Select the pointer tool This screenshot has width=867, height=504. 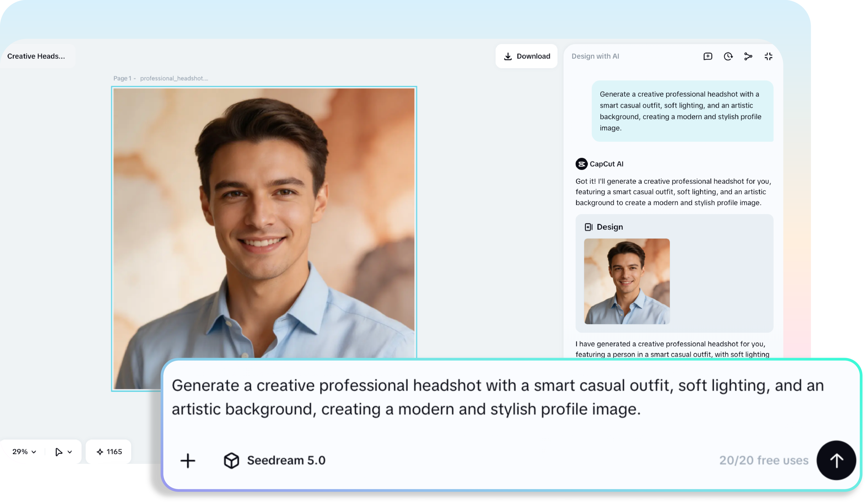point(59,451)
